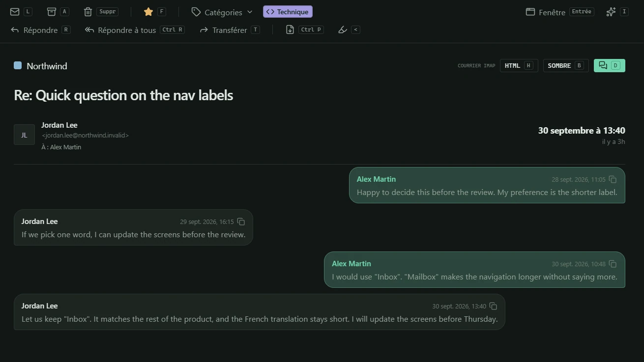The width and height of the screenshot is (644, 362).
Task: Toggle the yellow star favorite
Action: click(x=148, y=12)
